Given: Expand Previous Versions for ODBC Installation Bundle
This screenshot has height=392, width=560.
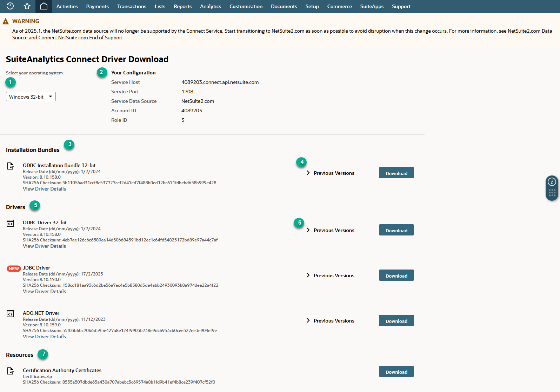Looking at the screenshot, I should pos(330,173).
